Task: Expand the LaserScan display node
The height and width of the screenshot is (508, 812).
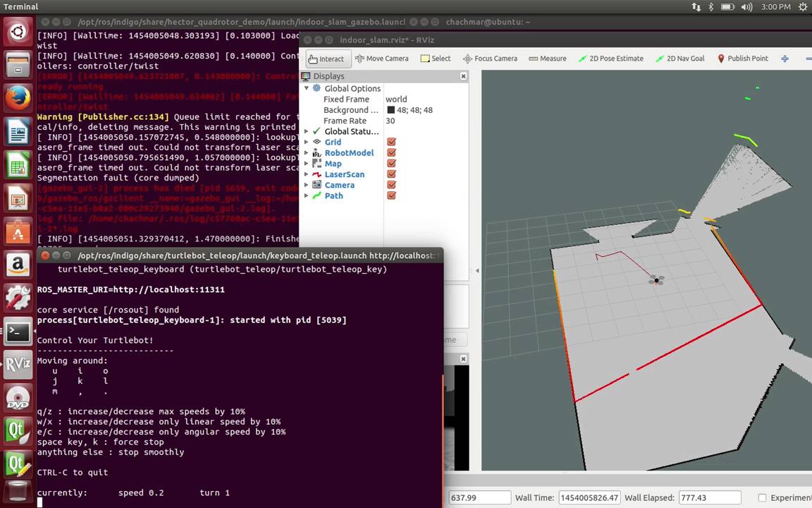Action: pos(307,174)
